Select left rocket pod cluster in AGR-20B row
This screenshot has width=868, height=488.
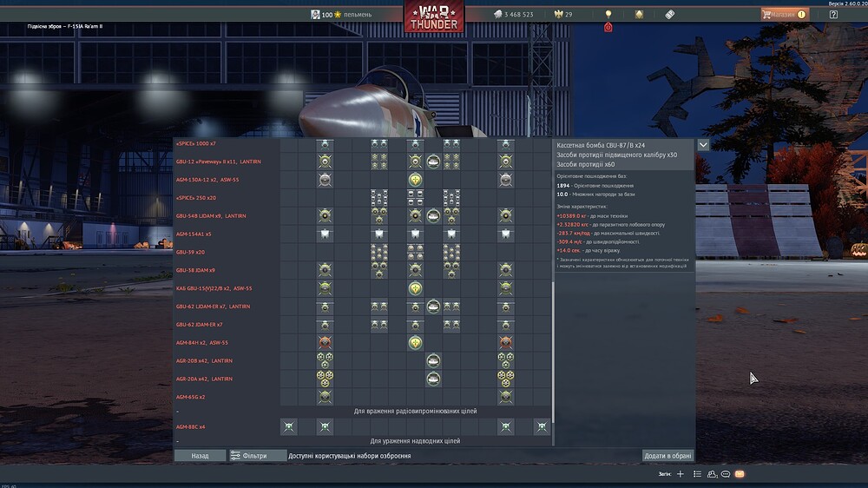pyautogui.click(x=325, y=360)
